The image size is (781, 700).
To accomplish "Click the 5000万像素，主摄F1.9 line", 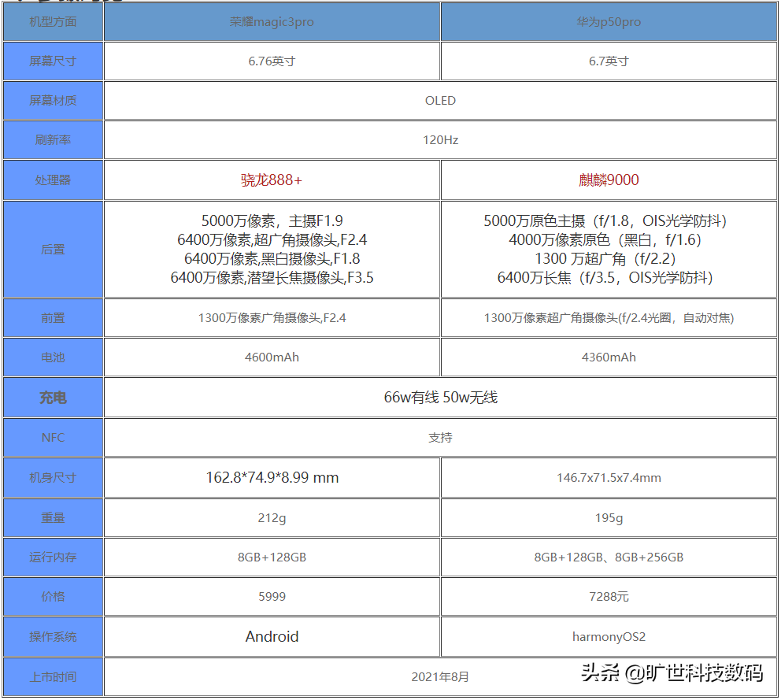I will [272, 220].
